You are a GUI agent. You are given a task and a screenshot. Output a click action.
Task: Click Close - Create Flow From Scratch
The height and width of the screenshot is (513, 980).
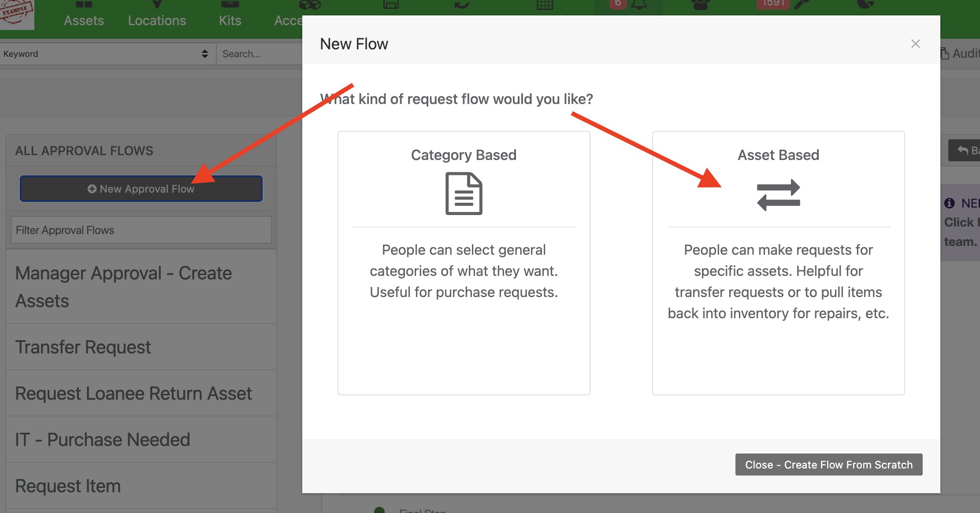pyautogui.click(x=828, y=465)
